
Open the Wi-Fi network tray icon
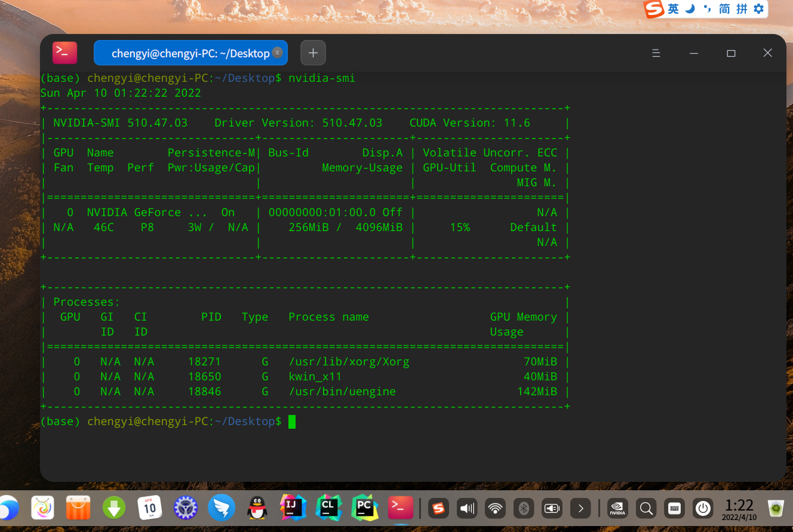[495, 509]
